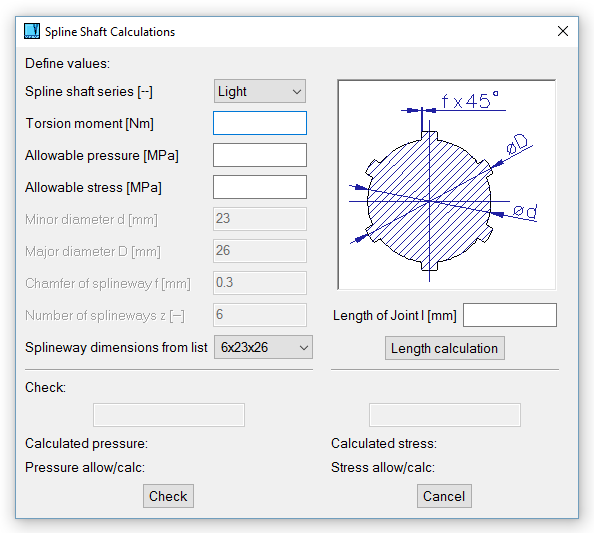
Task: Click the Check button
Action: point(168,496)
